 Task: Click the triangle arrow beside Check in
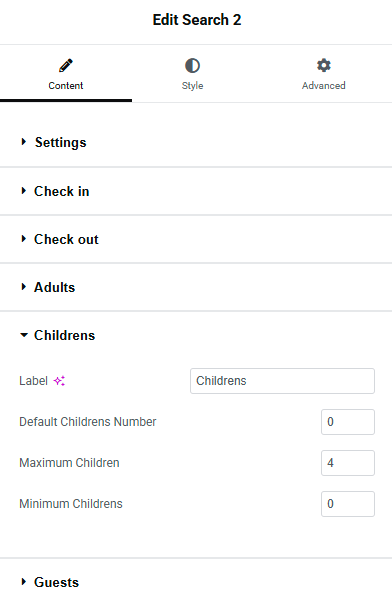(x=24, y=191)
